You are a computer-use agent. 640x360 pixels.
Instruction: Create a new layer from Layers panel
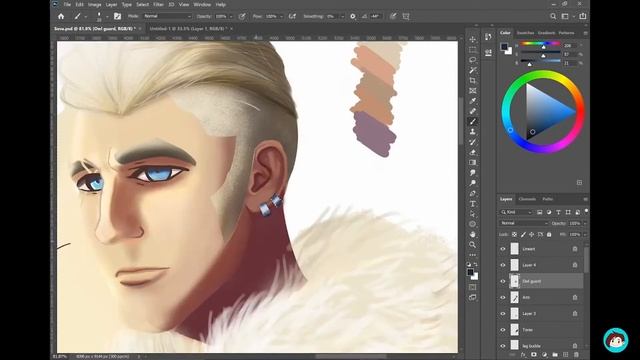tap(566, 355)
